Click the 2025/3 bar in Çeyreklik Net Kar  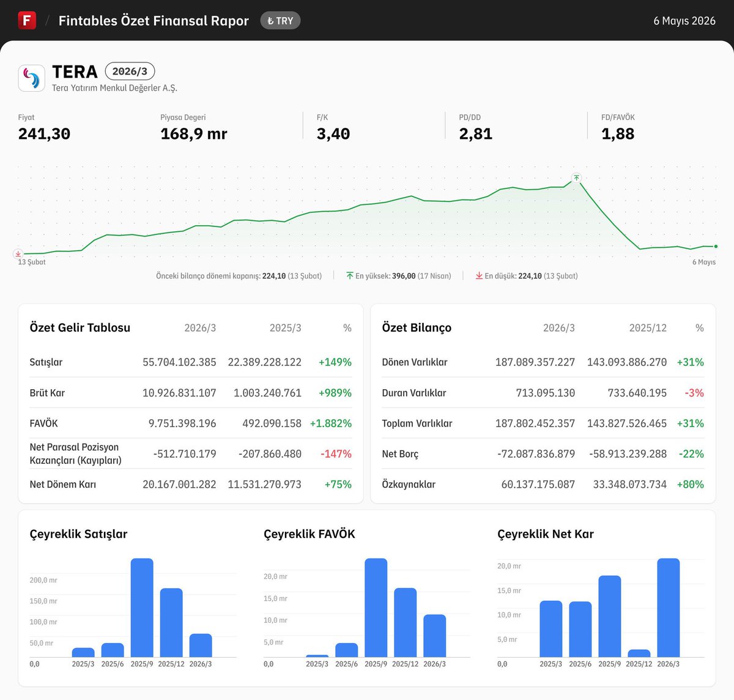coord(551,629)
